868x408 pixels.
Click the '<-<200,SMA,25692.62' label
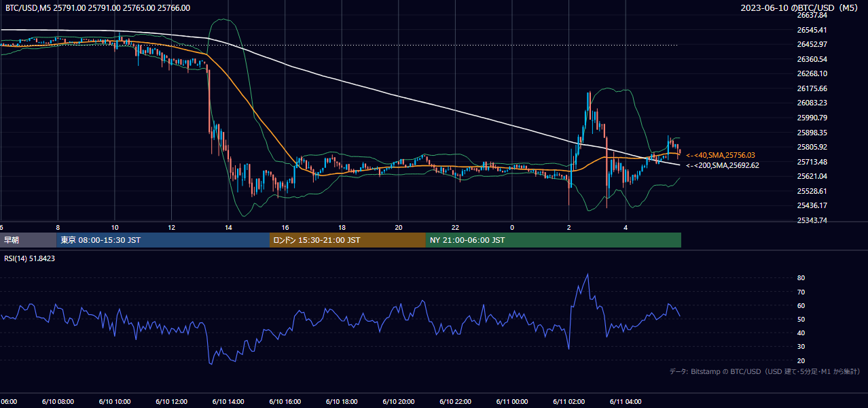pyautogui.click(x=723, y=165)
